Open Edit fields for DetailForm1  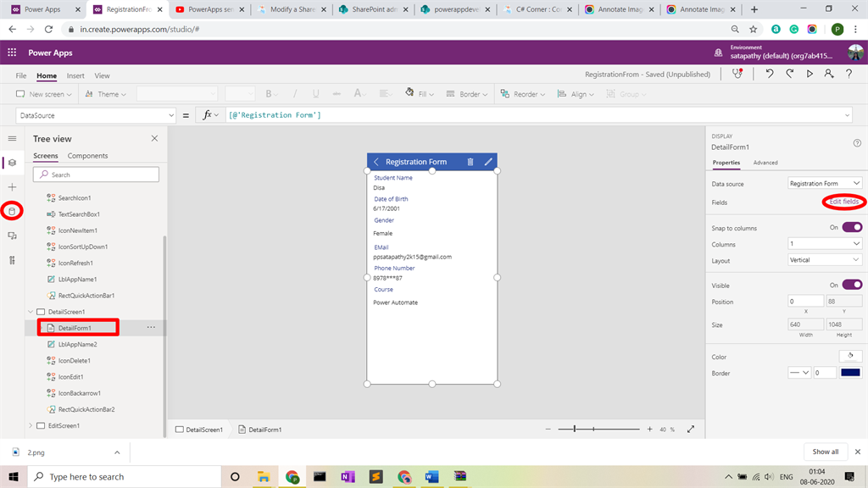843,202
